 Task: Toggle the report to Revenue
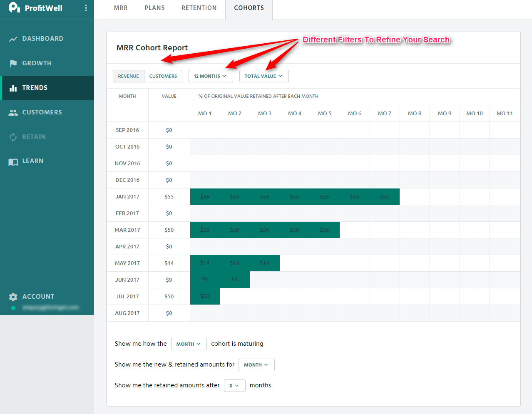point(129,76)
